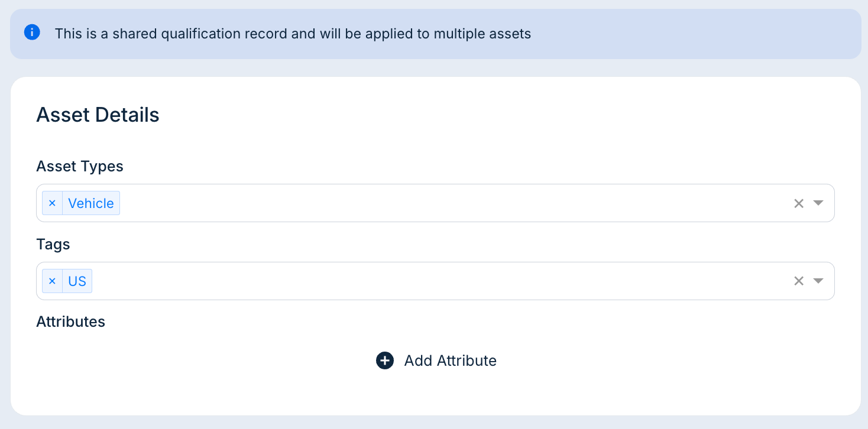Expand the Asset Types dropdown arrow

pyautogui.click(x=818, y=203)
